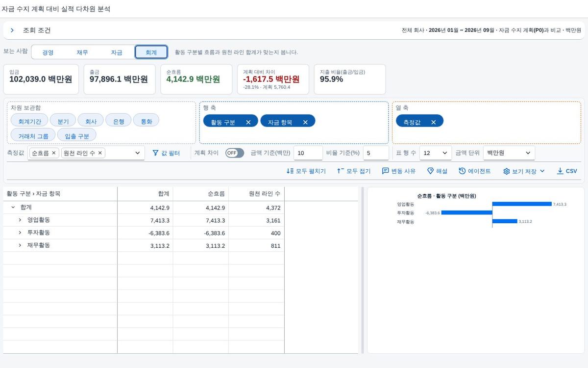588x368 pixels.
Task: Click the 은행 dimension chip
Action: click(119, 121)
